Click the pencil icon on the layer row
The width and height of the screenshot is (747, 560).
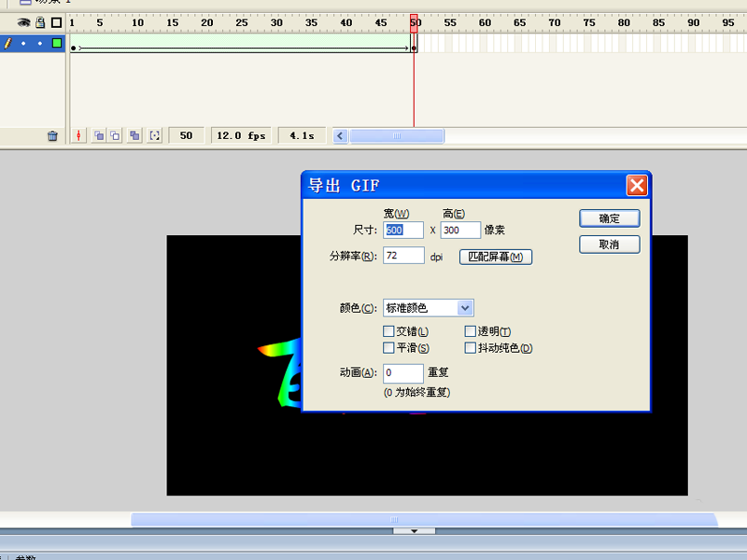coord(7,43)
